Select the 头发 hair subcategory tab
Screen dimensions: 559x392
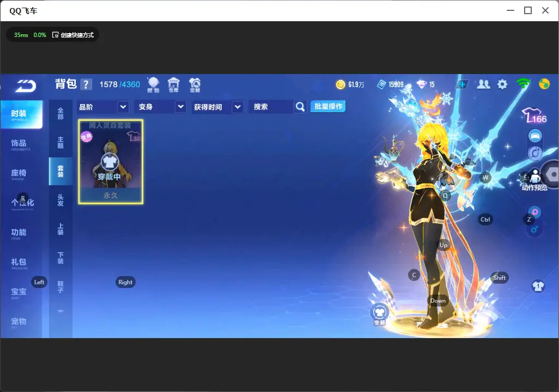[60, 200]
